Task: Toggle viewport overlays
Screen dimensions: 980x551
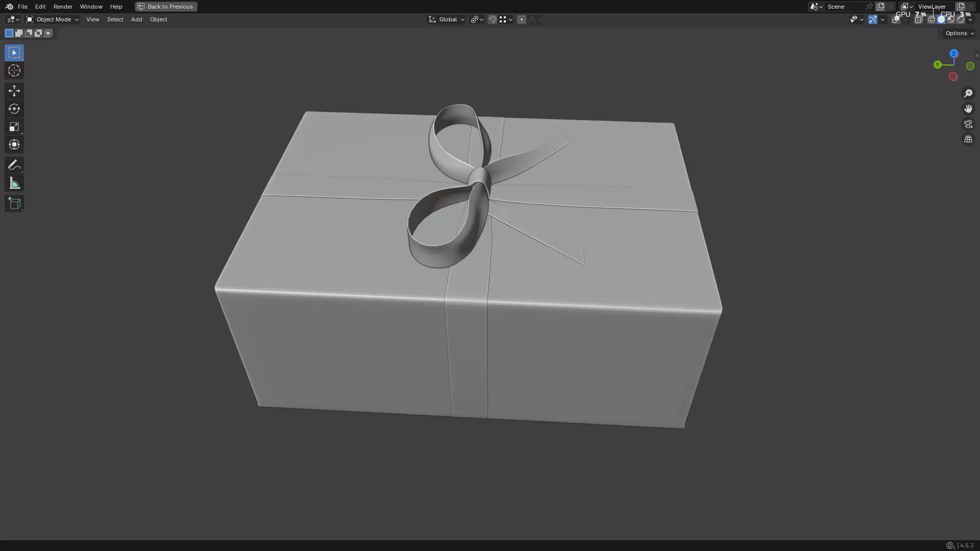Action: (x=896, y=19)
